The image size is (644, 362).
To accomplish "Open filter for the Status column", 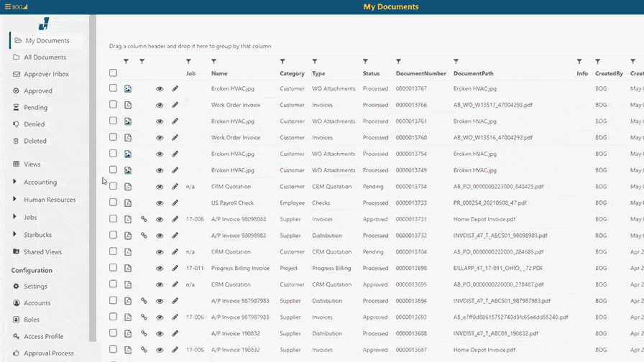I will pos(366,62).
